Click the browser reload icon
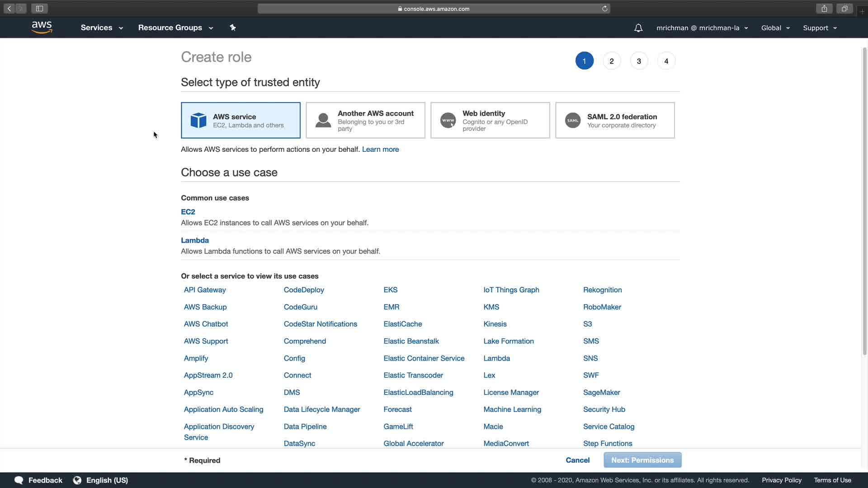 point(604,9)
